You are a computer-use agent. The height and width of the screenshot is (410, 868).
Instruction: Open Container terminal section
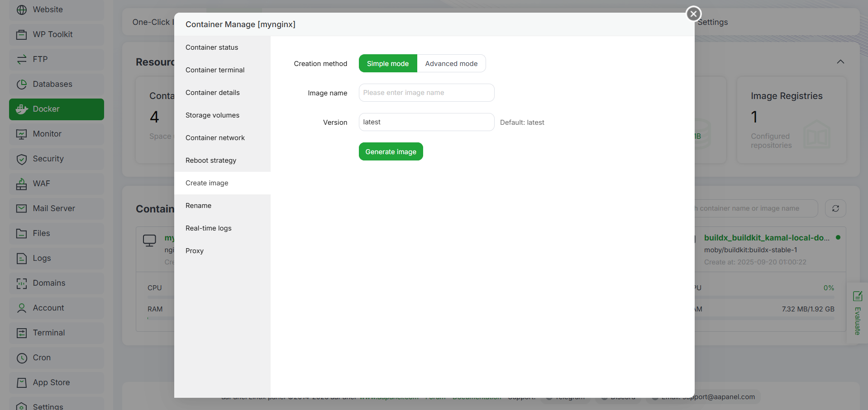coord(222,70)
